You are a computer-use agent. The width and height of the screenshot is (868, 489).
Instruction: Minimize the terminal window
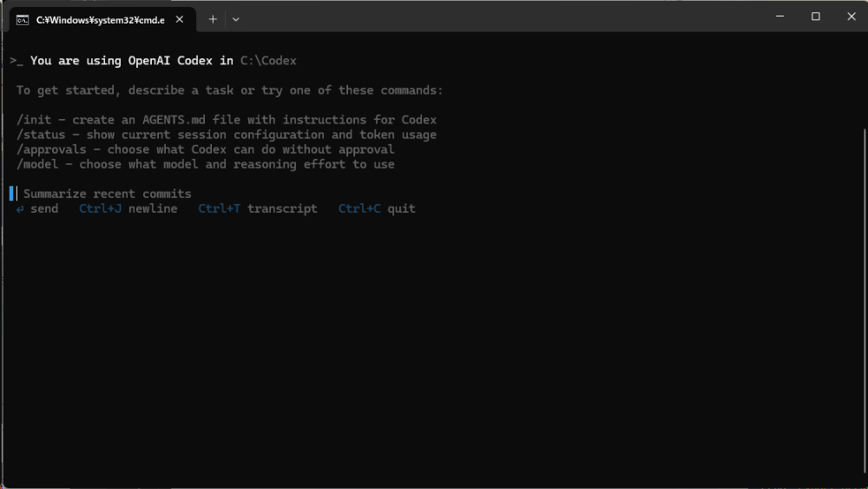click(780, 17)
